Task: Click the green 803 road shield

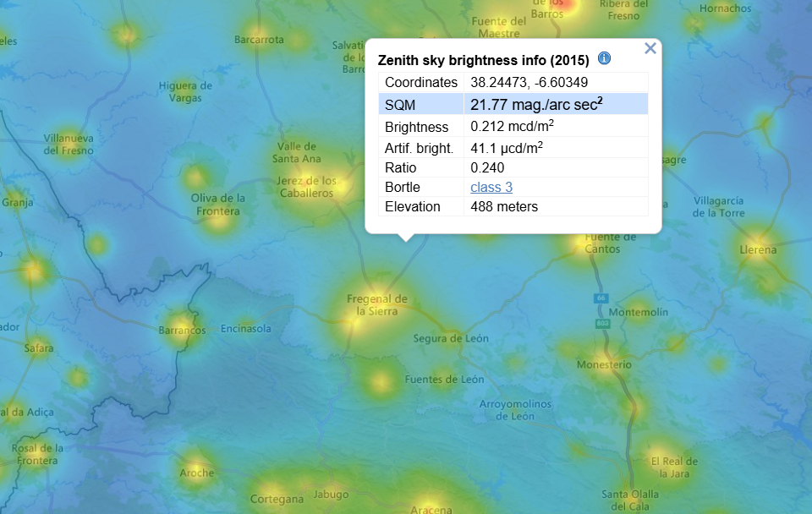Action: point(603,324)
